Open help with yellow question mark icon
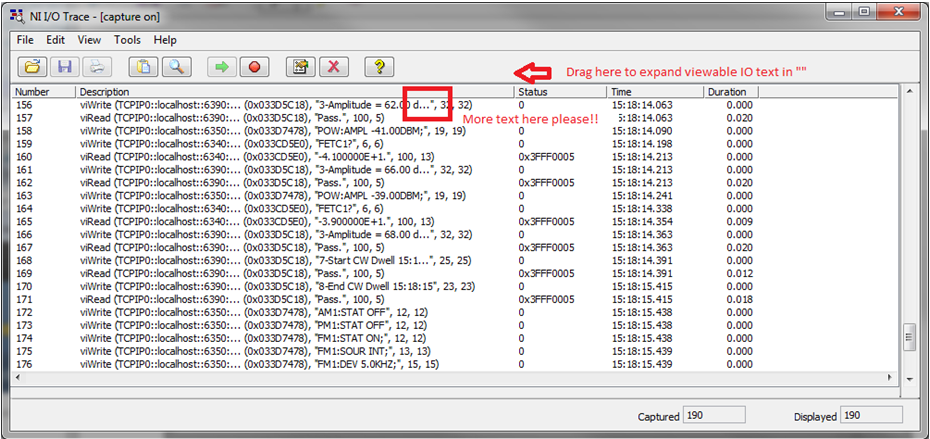 click(380, 67)
